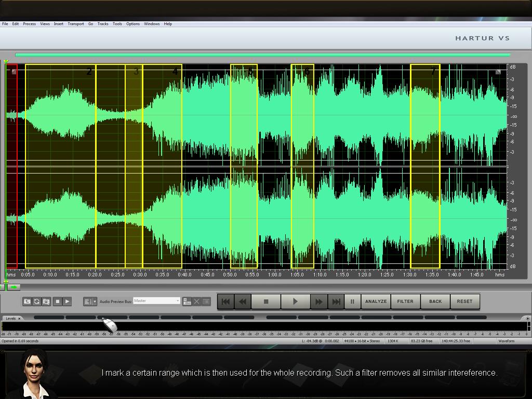Click the corner handle at the waveform's upper-right

pos(498,72)
